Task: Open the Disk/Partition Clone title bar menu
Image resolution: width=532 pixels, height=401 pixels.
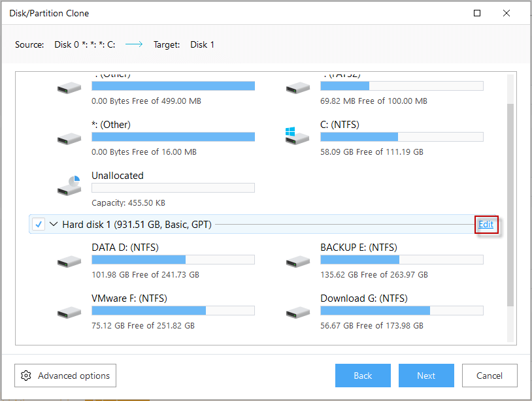Action: pyautogui.click(x=49, y=12)
